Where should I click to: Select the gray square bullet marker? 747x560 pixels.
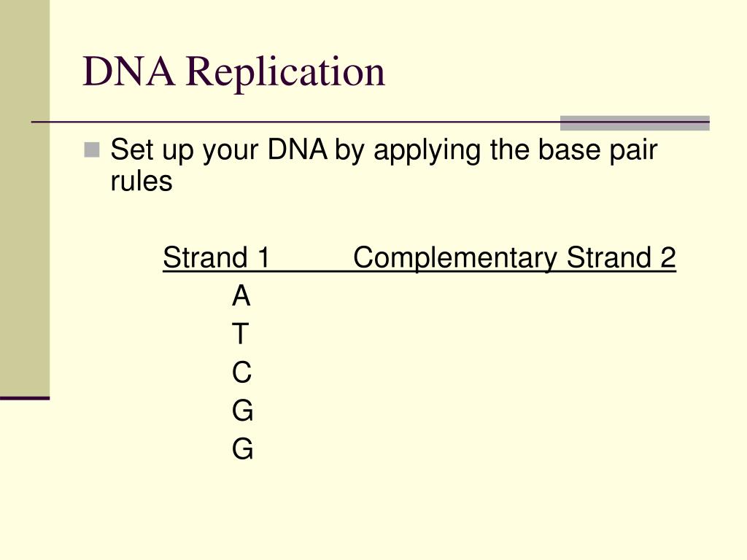tap(92, 150)
